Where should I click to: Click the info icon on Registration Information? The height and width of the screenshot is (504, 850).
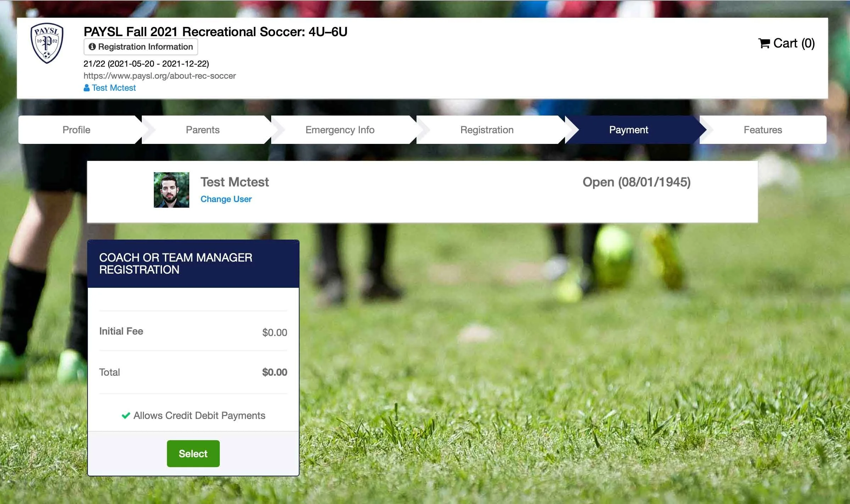92,47
